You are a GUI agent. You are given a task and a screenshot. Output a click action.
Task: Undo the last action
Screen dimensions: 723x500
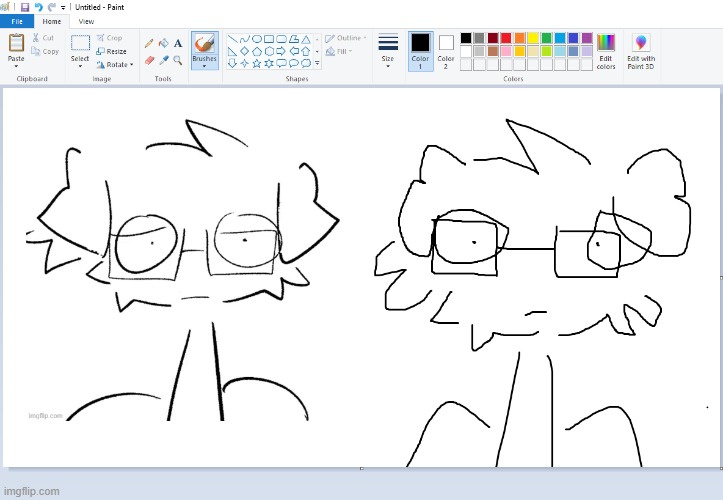(x=39, y=7)
